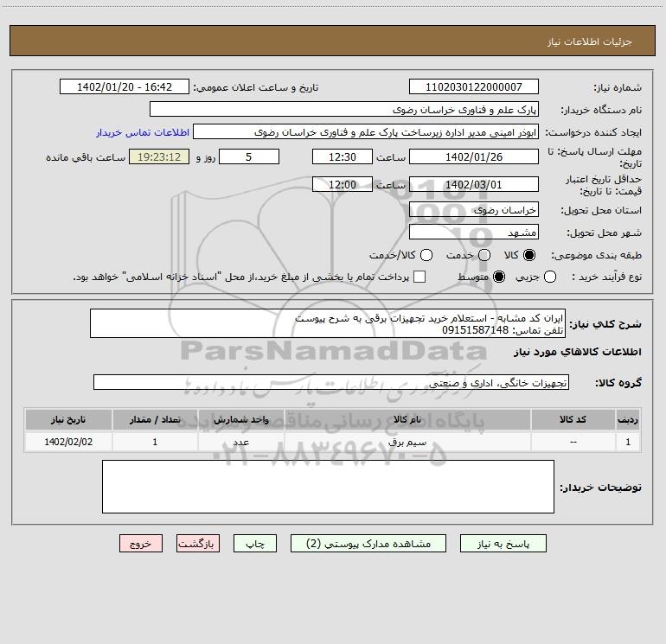Click the deadline time field 12:30
This screenshot has height=644, width=666.
343,156
